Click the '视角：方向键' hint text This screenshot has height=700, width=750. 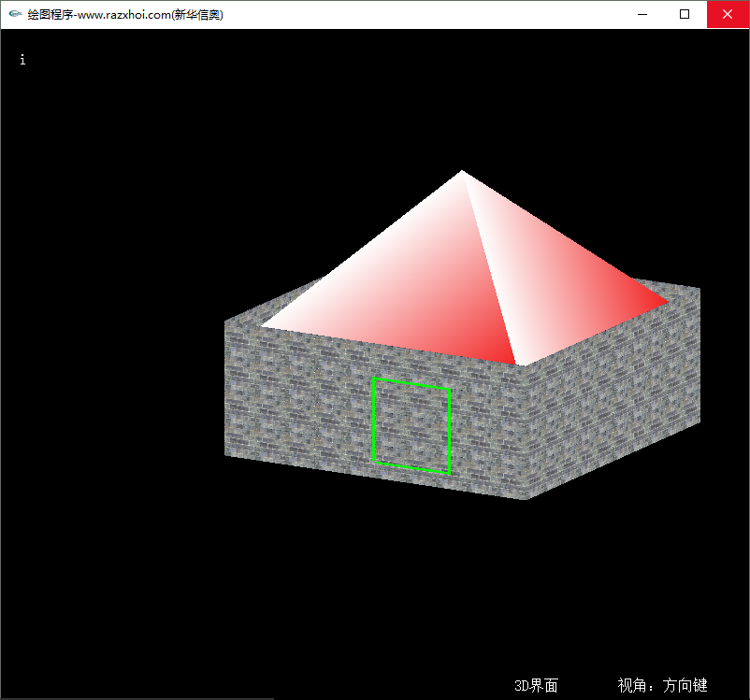click(662, 685)
